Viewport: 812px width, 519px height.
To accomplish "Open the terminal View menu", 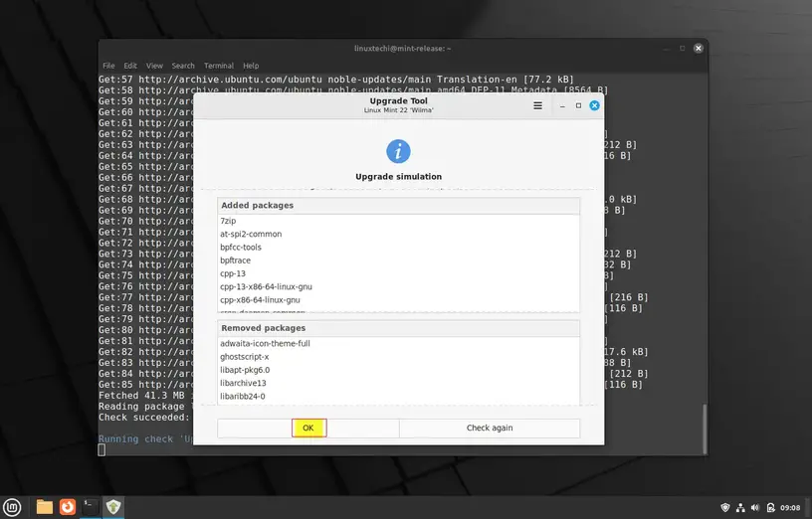I will [x=154, y=66].
